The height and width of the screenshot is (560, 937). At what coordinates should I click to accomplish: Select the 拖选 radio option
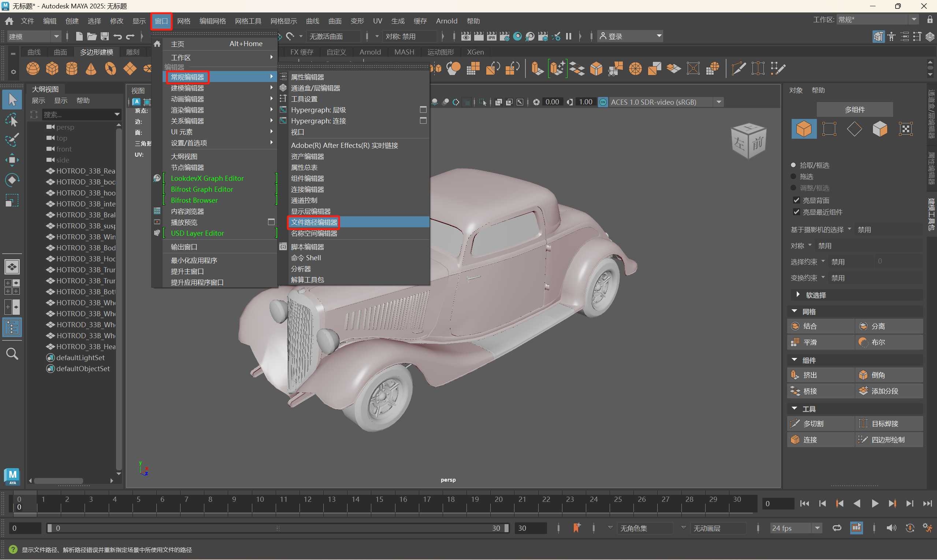793,176
